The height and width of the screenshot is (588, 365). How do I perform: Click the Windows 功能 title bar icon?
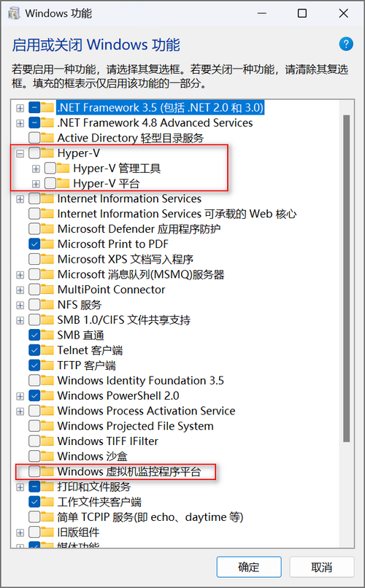tap(15, 14)
